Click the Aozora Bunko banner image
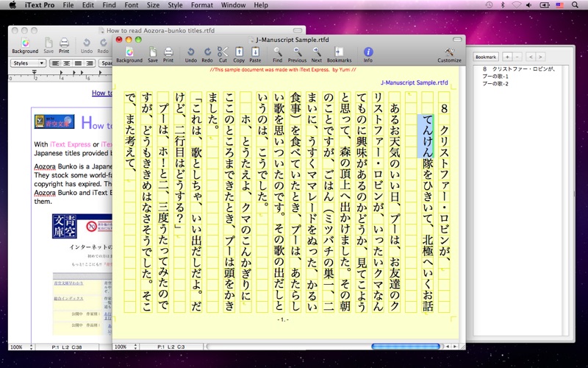This screenshot has height=368, width=588. point(54,121)
